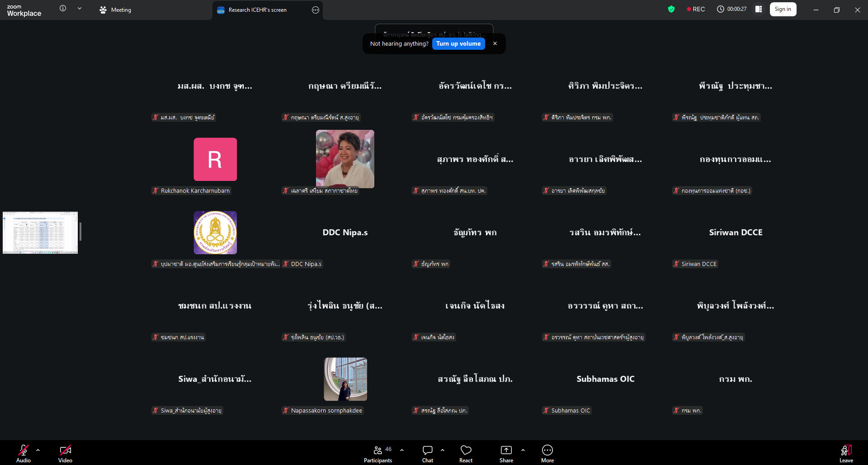Start the camera with Video button
The height and width of the screenshot is (465, 868).
[65, 453]
